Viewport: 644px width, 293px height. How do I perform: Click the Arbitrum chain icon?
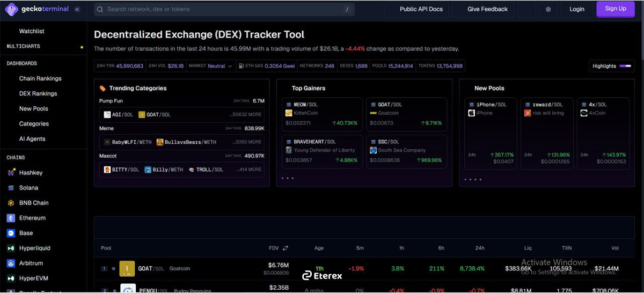click(11, 263)
